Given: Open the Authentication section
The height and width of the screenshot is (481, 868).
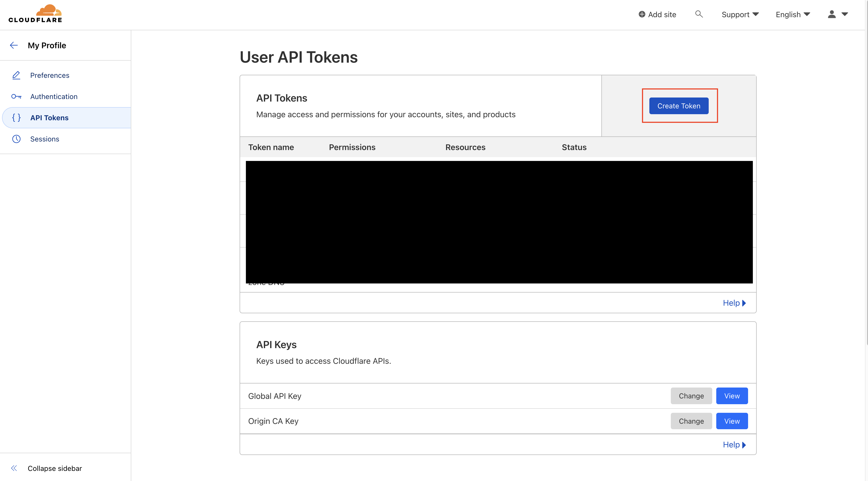Looking at the screenshot, I should click(54, 97).
